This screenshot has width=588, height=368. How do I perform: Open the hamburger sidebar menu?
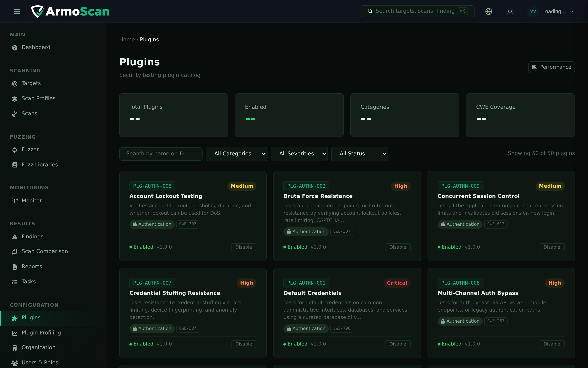pyautogui.click(x=17, y=11)
